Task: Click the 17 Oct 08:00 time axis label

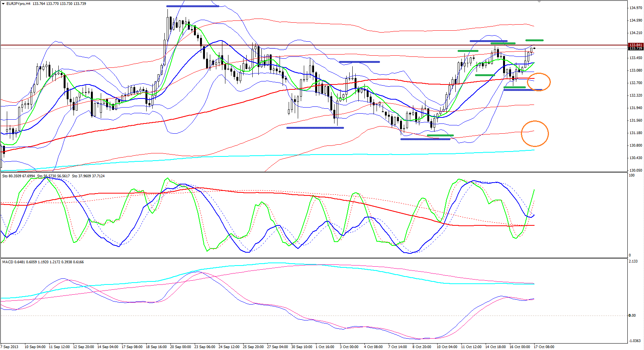Action: [x=544, y=347]
